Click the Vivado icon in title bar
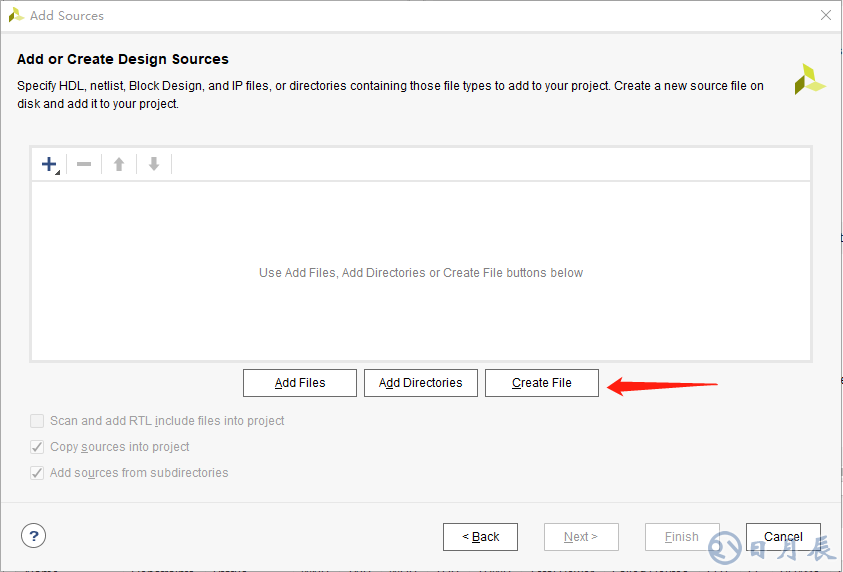This screenshot has width=843, height=572. click(16, 15)
